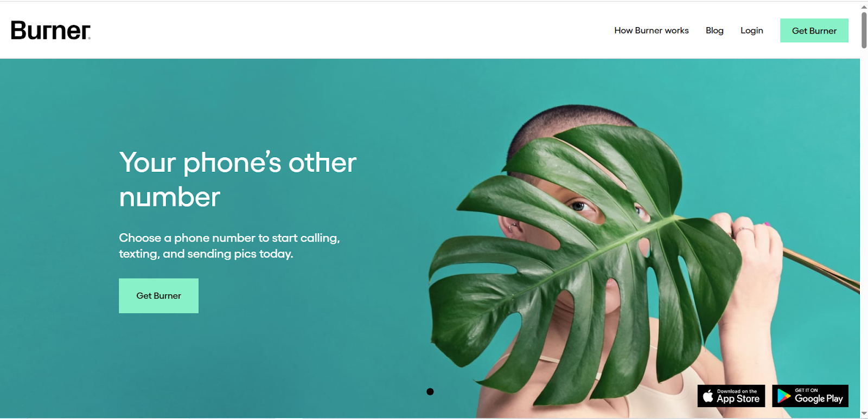868x419 pixels.
Task: Click the black carousel dot indicator
Action: click(x=430, y=391)
